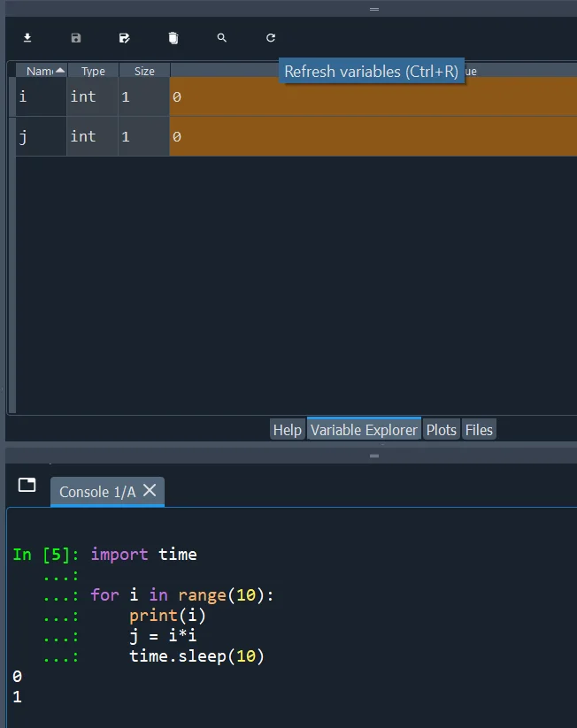Click the Save data as icon
Image resolution: width=577 pixels, height=728 pixels.
[x=125, y=38]
